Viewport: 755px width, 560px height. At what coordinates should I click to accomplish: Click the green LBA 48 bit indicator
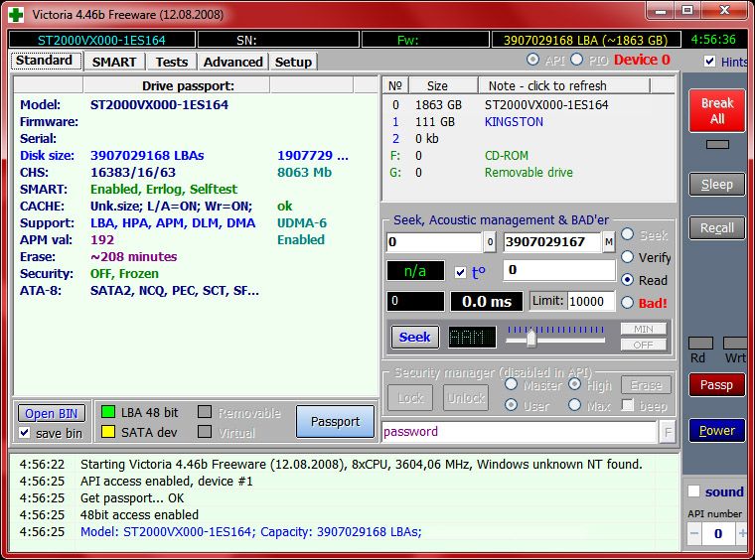click(106, 412)
